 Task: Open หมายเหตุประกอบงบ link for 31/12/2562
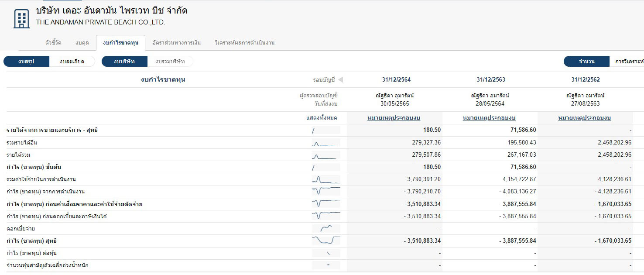coord(584,118)
